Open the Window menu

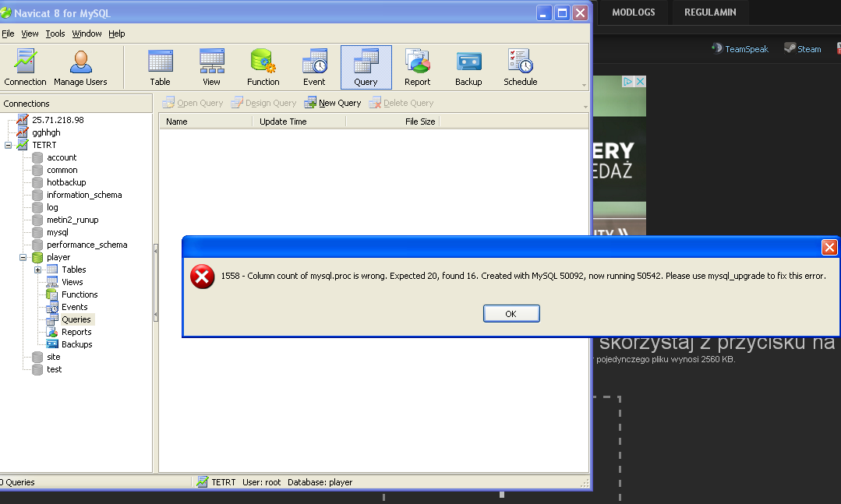87,33
